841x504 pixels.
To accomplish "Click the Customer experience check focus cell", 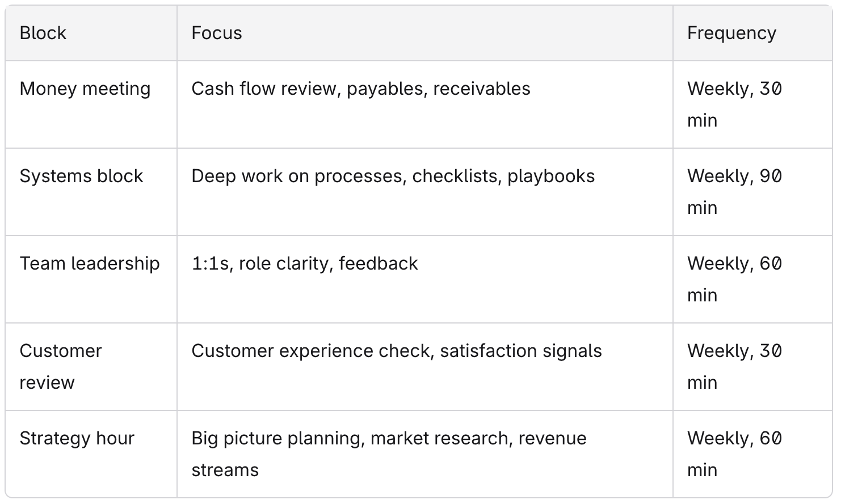I will coord(425,367).
